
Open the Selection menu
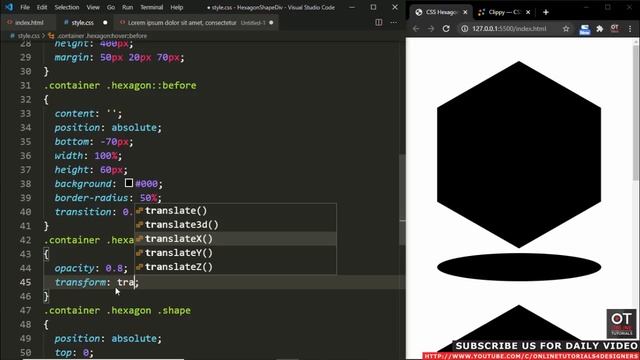pos(67,7)
